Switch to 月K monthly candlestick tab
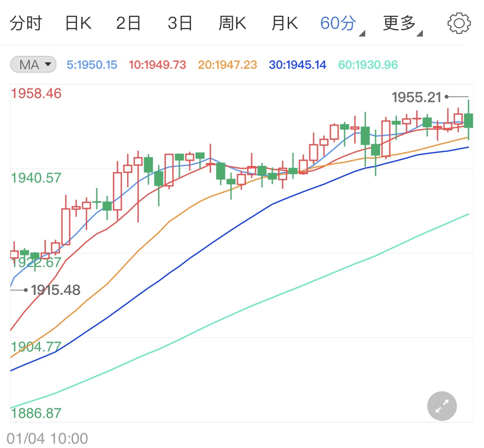 coord(285,24)
